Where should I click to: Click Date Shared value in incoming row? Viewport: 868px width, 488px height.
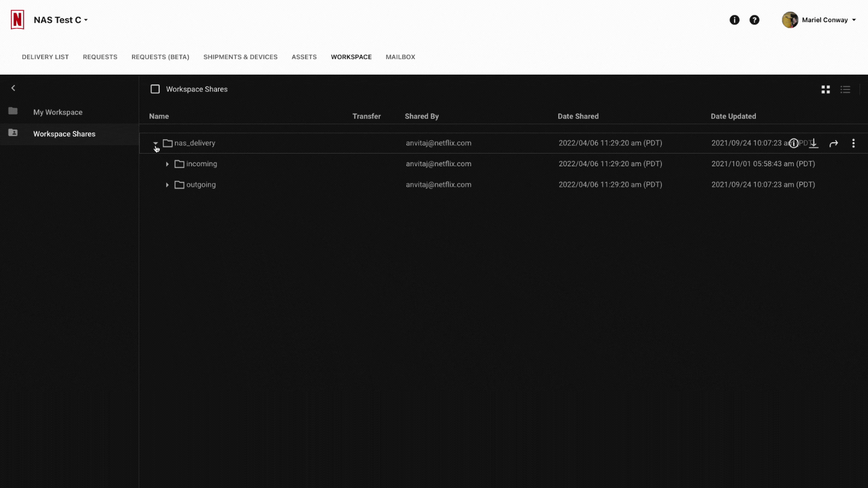(x=610, y=164)
